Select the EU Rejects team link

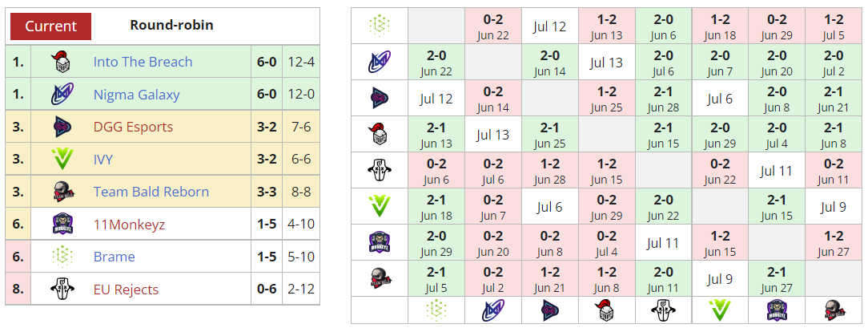click(x=126, y=290)
